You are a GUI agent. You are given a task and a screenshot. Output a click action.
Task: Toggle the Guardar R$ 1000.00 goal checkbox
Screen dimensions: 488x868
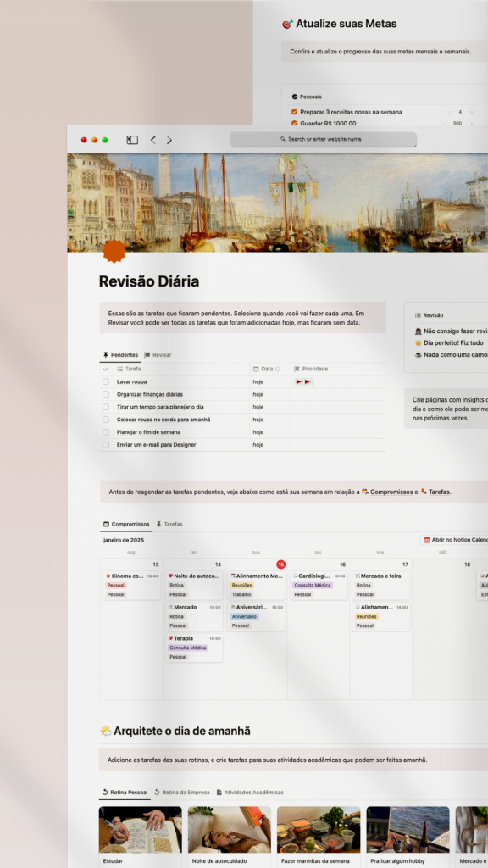(x=295, y=124)
